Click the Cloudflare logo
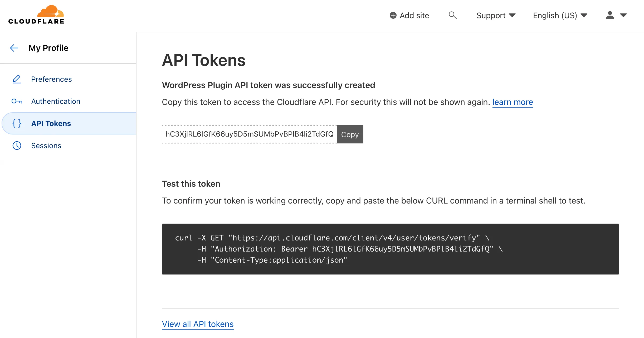Image resolution: width=644 pixels, height=338 pixels. 36,14
